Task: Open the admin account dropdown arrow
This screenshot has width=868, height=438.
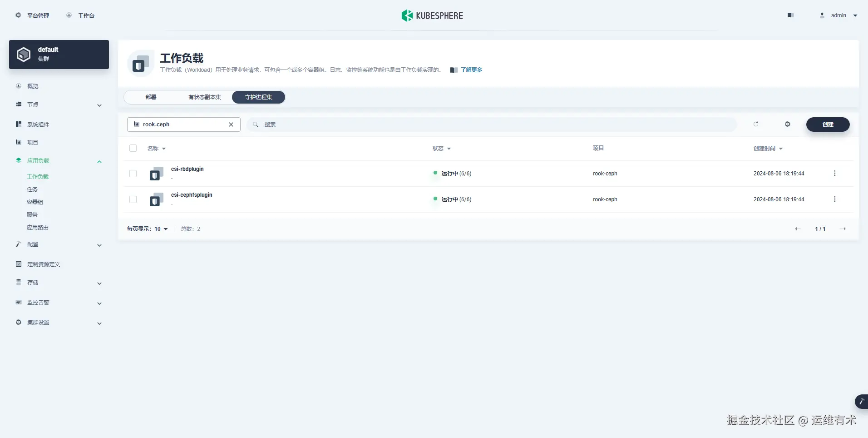Action: pos(855,15)
